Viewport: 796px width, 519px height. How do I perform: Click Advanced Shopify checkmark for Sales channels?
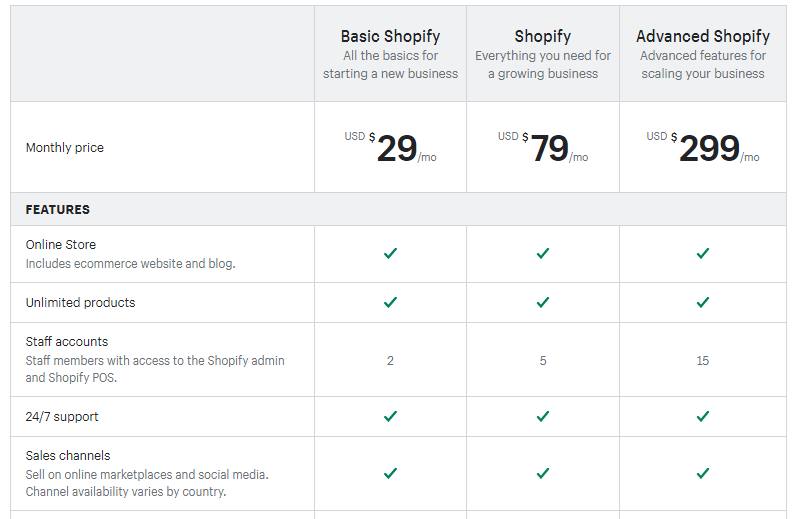(x=703, y=473)
